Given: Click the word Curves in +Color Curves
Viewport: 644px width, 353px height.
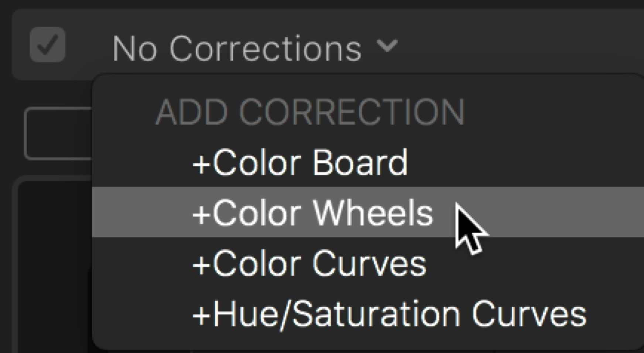Looking at the screenshot, I should (369, 264).
